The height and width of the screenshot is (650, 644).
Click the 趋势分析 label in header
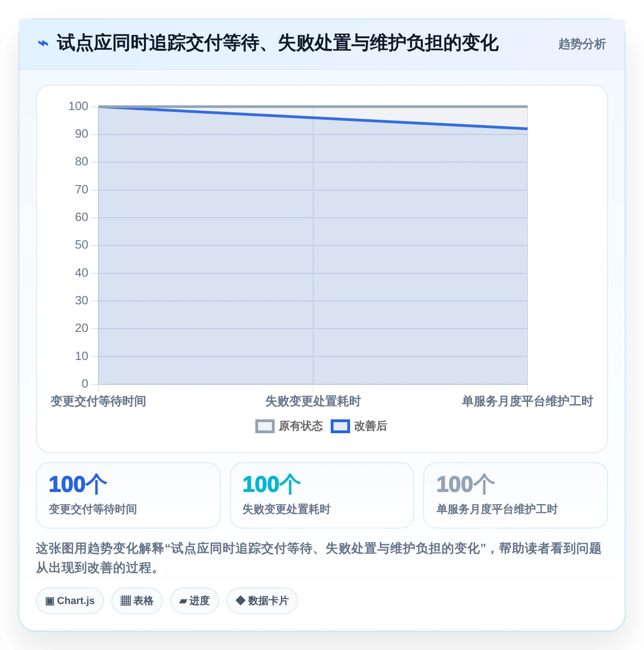pos(582,44)
